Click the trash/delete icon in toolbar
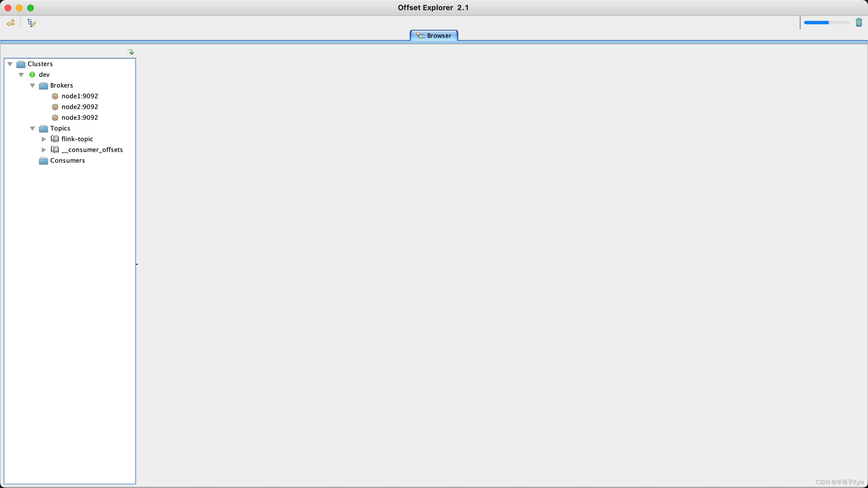Viewport: 868px width, 488px height. click(859, 22)
